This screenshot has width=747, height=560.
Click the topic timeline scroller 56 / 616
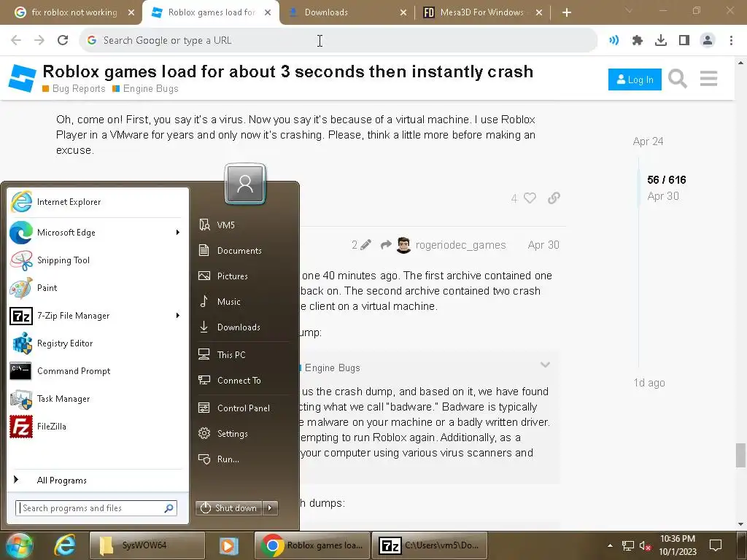coord(667,180)
